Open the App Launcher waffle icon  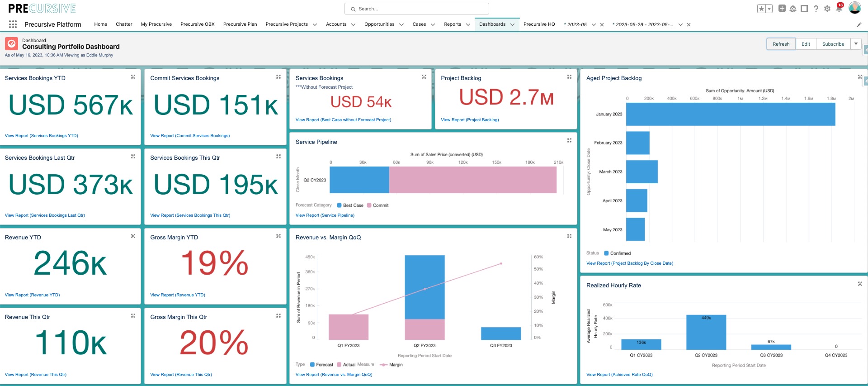13,24
